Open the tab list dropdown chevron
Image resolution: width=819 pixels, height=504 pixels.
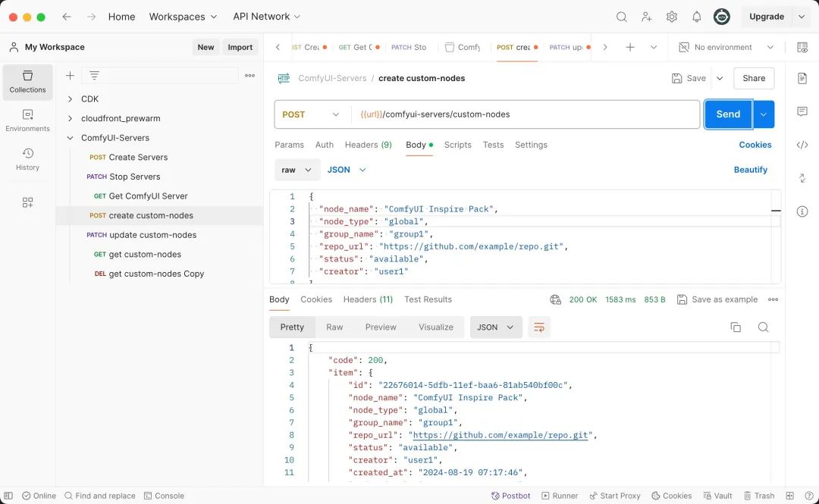654,47
